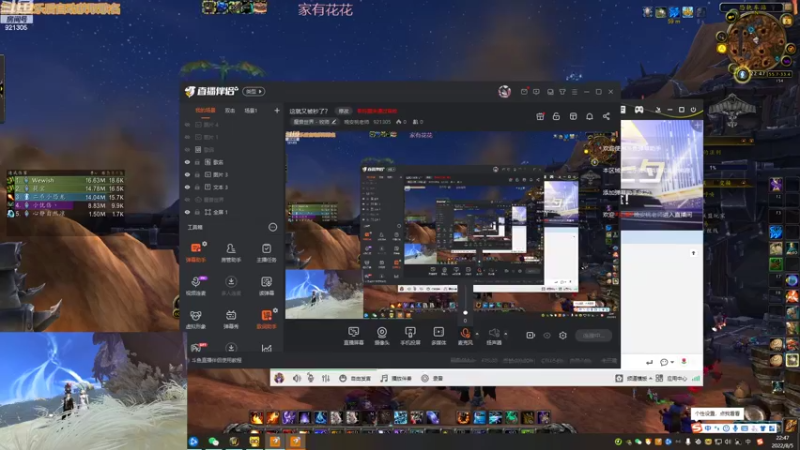
Task: Adjust the microphone volume slider knob
Action: tap(465, 312)
